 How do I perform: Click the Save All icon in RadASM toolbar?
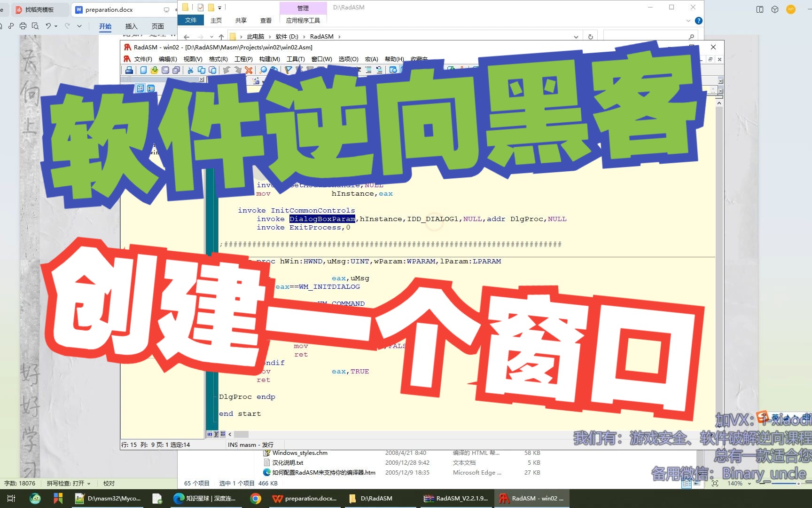coord(176,70)
